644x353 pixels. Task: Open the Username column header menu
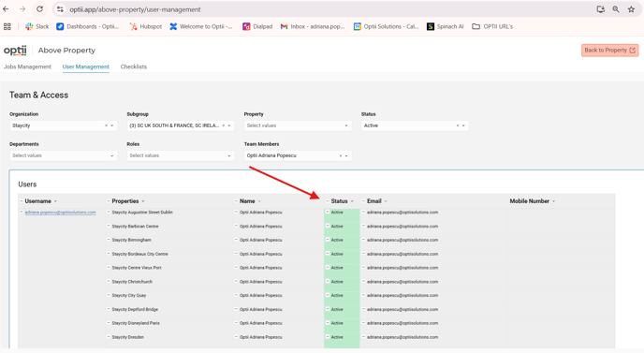click(55, 201)
